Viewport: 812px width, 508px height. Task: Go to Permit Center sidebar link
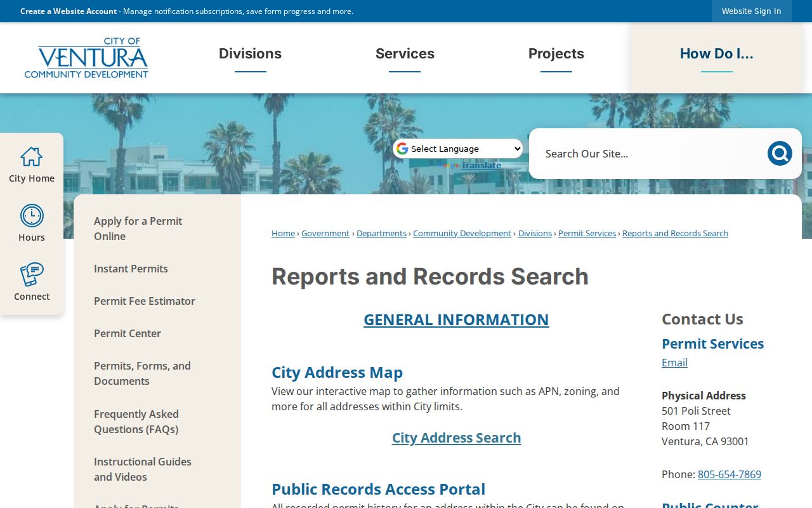click(128, 333)
